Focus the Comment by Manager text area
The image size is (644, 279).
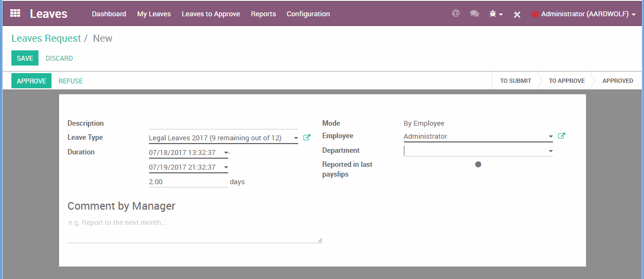click(195, 230)
